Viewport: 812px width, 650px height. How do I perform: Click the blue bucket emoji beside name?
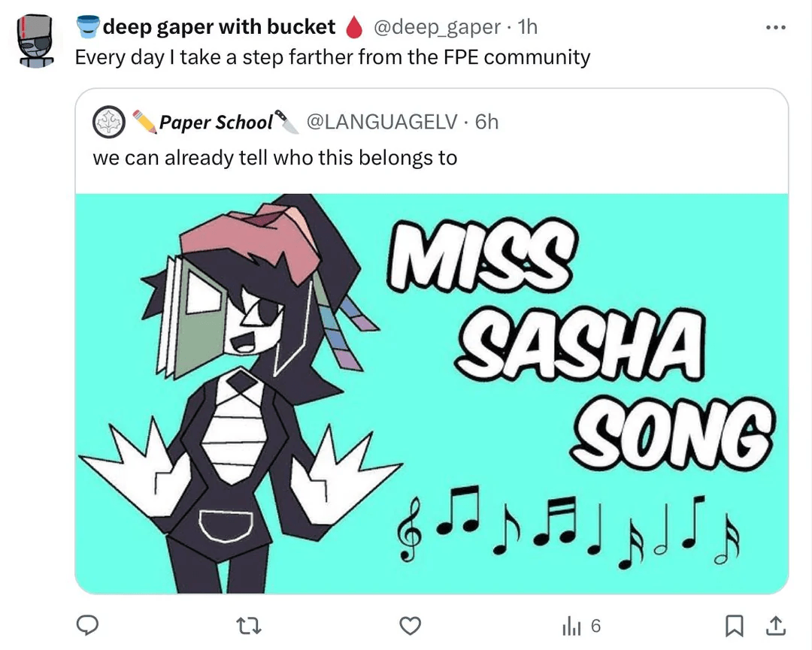tap(87, 28)
